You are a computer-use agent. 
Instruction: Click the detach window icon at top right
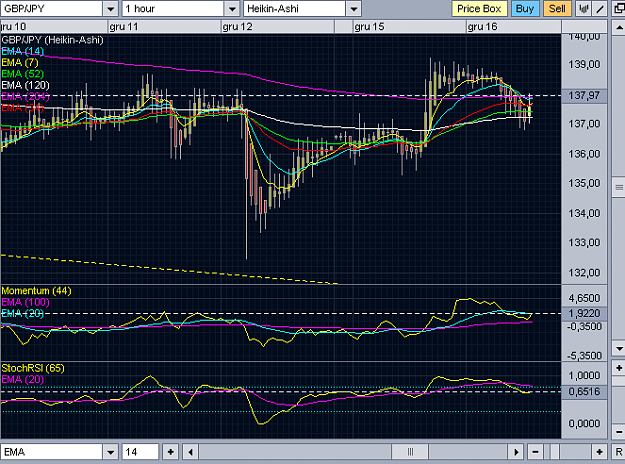[x=619, y=8]
